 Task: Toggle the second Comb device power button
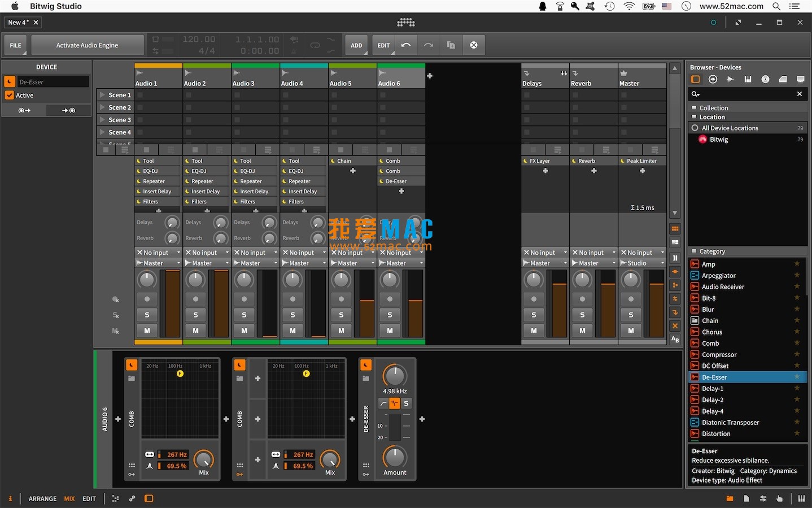(x=240, y=365)
